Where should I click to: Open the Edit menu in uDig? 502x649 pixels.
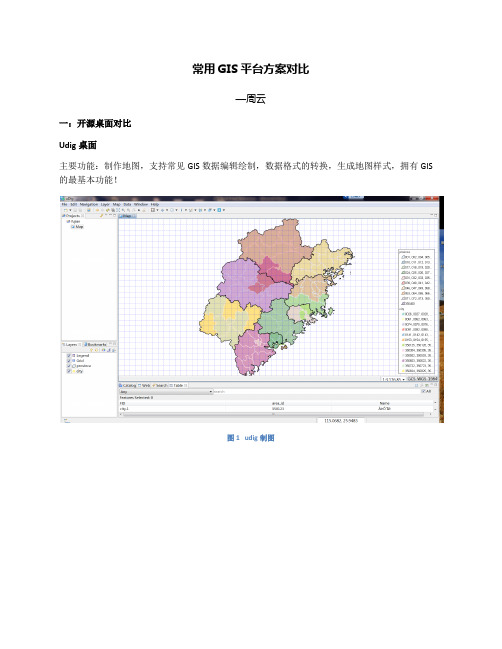click(x=74, y=204)
